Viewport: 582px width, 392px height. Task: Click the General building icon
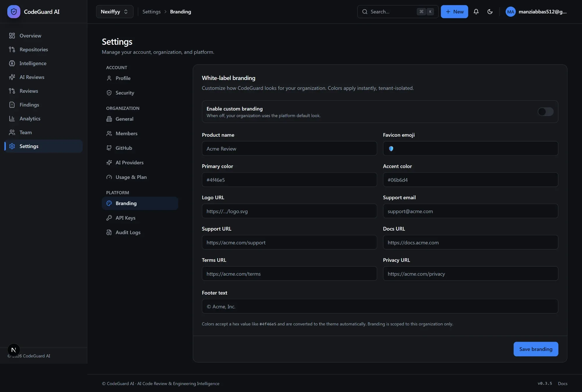click(109, 119)
